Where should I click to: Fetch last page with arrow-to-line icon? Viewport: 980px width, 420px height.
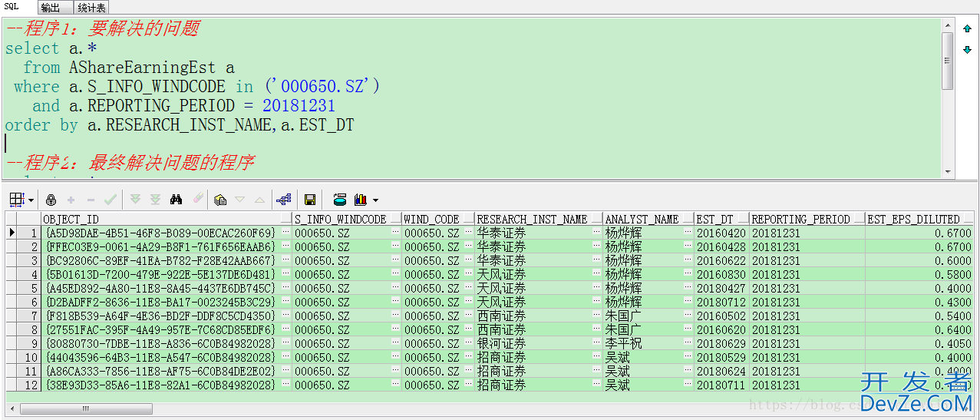click(x=155, y=200)
